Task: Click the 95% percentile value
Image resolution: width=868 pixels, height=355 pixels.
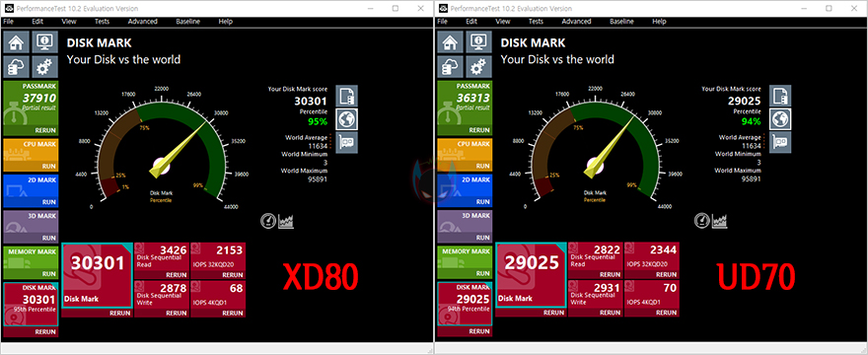Action: 318,122
